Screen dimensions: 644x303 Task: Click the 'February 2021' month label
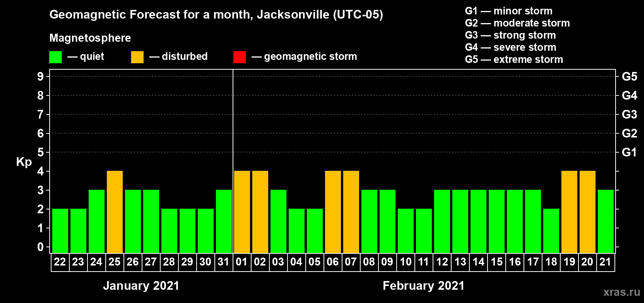coord(424,286)
